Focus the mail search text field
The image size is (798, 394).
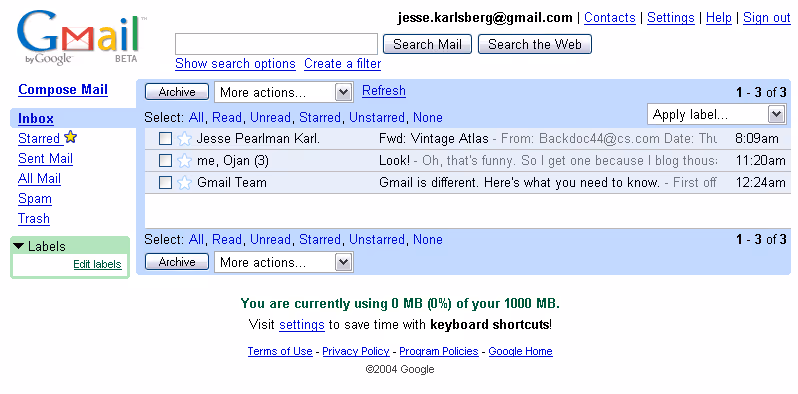[x=276, y=44]
